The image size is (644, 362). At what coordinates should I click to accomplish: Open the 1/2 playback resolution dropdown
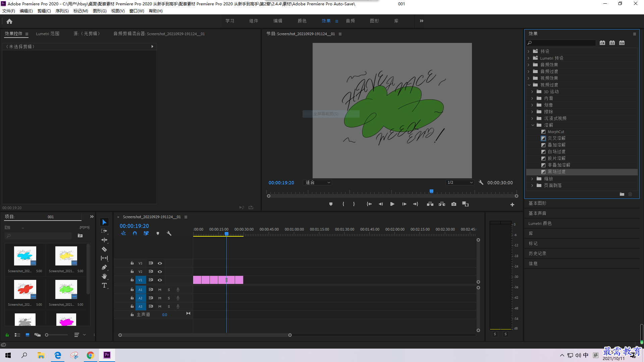coord(460,183)
